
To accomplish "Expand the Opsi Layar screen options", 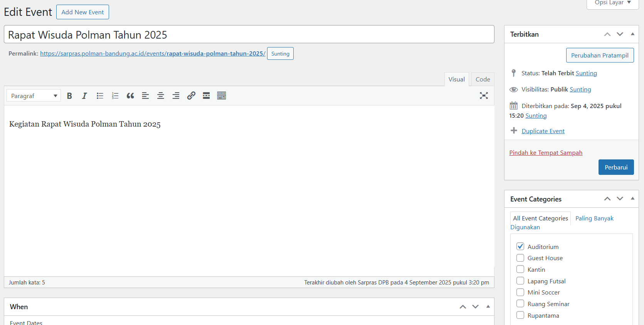I will (612, 3).
